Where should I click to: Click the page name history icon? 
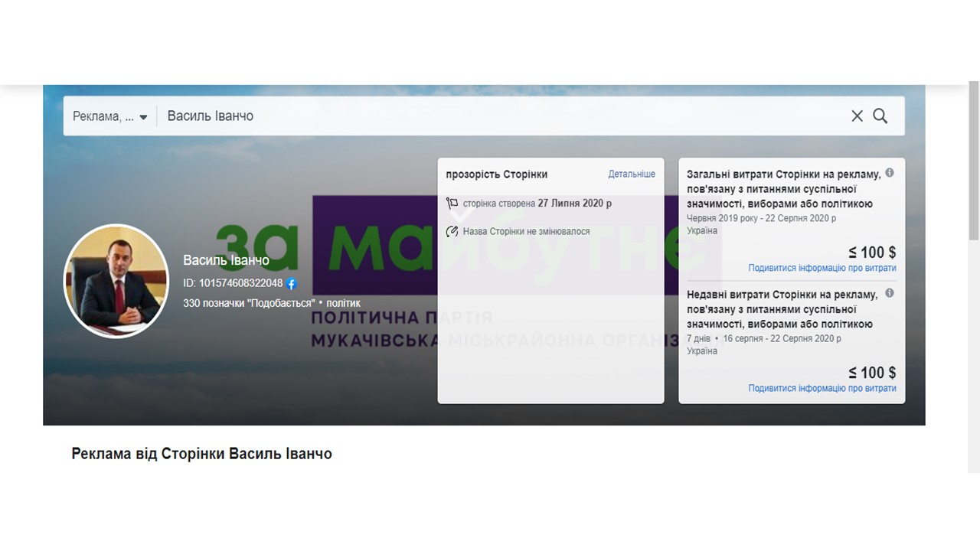click(x=452, y=231)
